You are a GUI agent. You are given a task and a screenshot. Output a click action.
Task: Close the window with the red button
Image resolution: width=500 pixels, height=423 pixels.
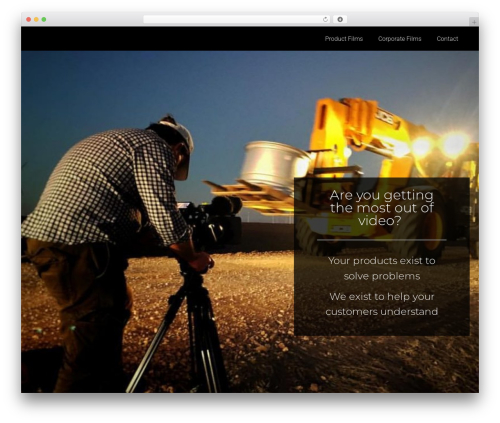[29, 19]
